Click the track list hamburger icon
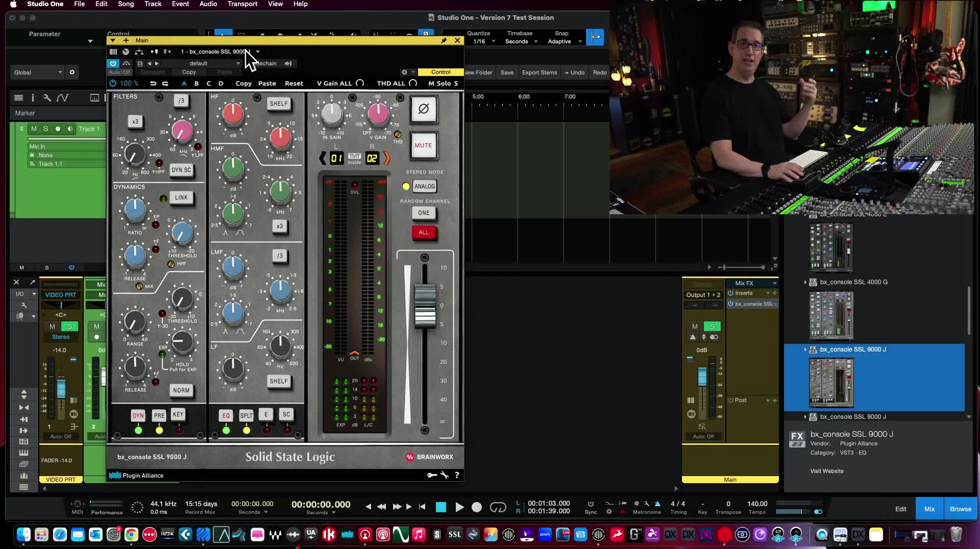This screenshot has width=980, height=549. point(19,98)
